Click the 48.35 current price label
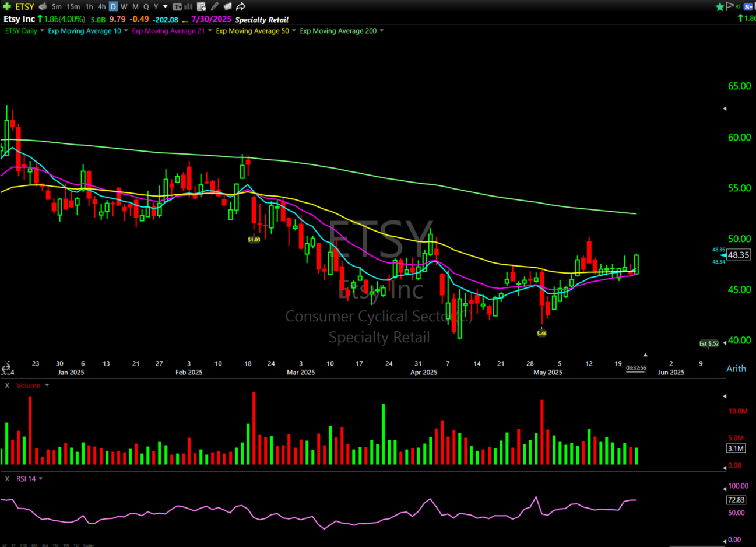 pos(739,255)
